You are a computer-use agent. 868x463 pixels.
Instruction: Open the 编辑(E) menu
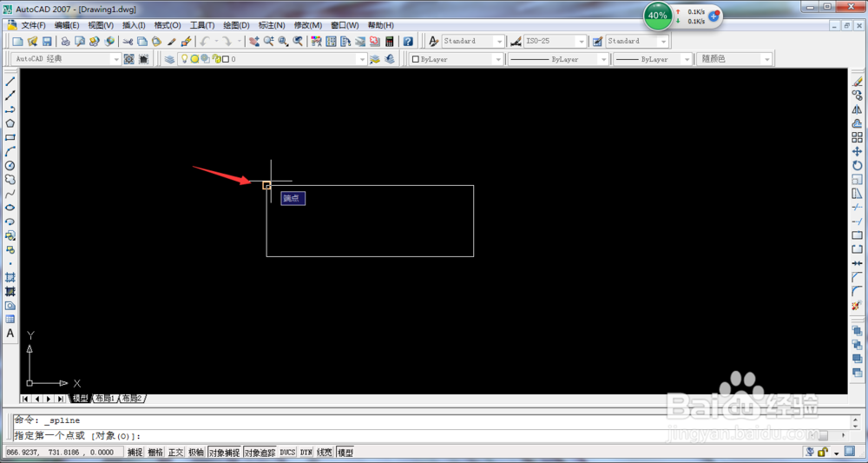[x=67, y=25]
